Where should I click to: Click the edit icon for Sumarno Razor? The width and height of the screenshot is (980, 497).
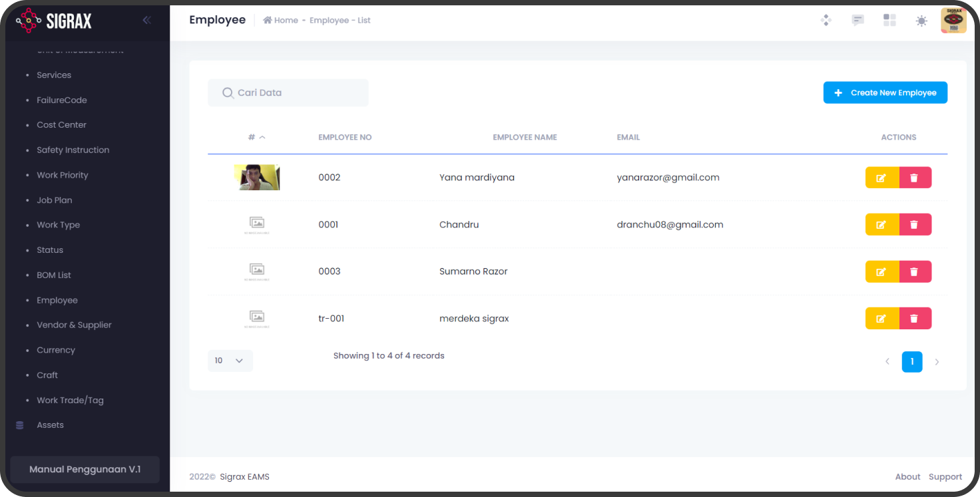[x=881, y=271]
